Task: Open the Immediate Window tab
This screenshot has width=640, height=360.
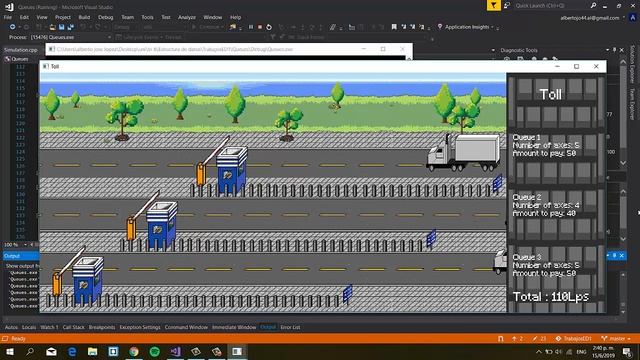Action: 234,327
